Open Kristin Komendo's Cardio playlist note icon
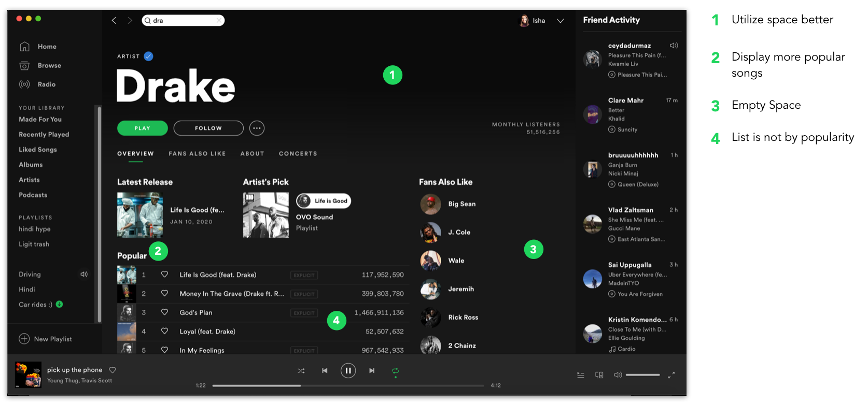The image size is (868, 402). tap(612, 349)
